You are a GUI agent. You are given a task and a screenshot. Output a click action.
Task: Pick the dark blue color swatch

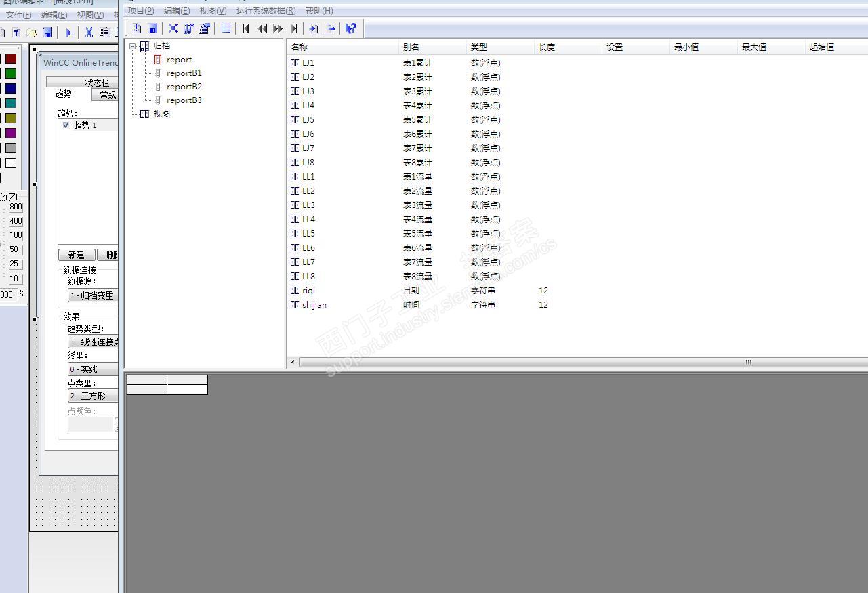pos(11,89)
